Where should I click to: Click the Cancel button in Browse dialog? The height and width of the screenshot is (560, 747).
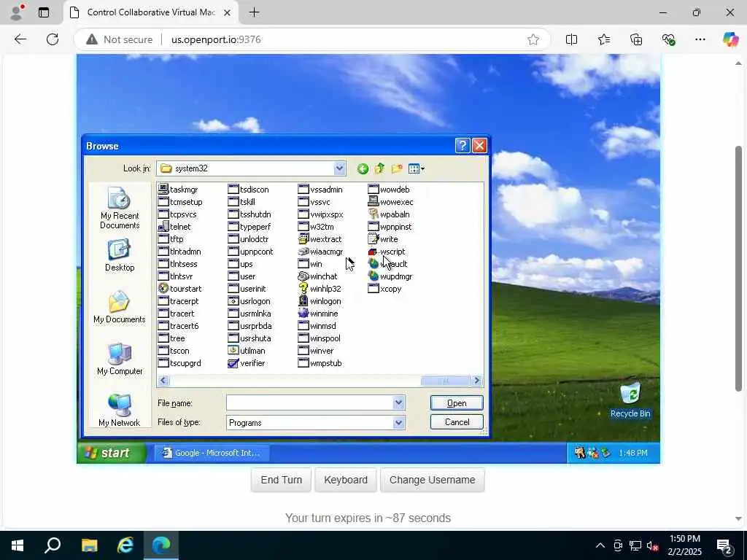click(457, 422)
